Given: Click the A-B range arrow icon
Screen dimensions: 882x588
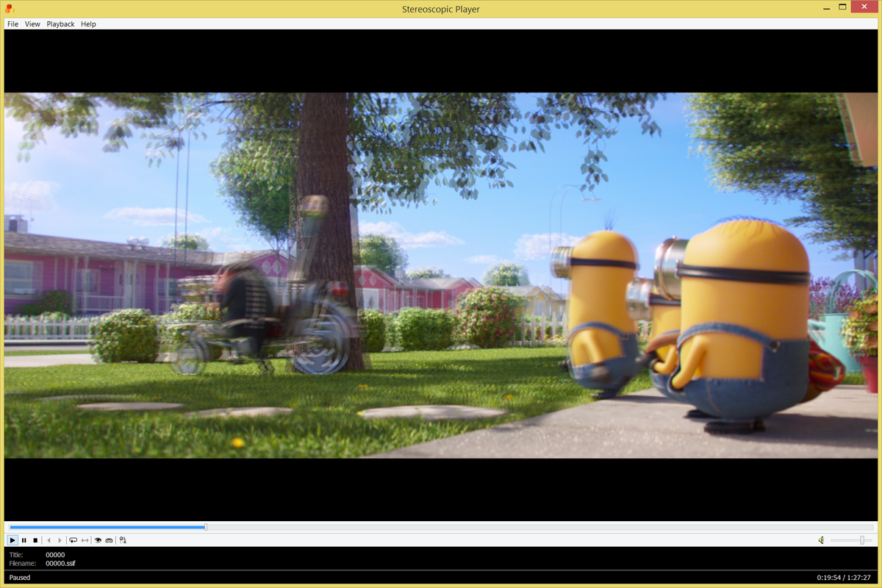Looking at the screenshot, I should 85,540.
